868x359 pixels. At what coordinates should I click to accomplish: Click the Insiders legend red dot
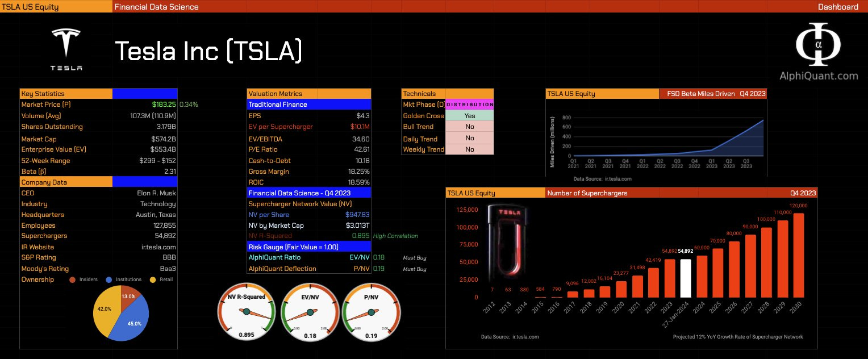click(72, 279)
